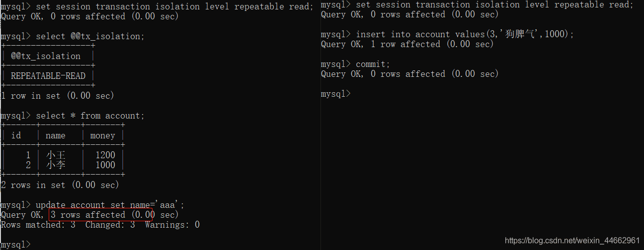Click the "@@tx_isolation" column header
This screenshot has height=250, width=644.
tap(46, 56)
